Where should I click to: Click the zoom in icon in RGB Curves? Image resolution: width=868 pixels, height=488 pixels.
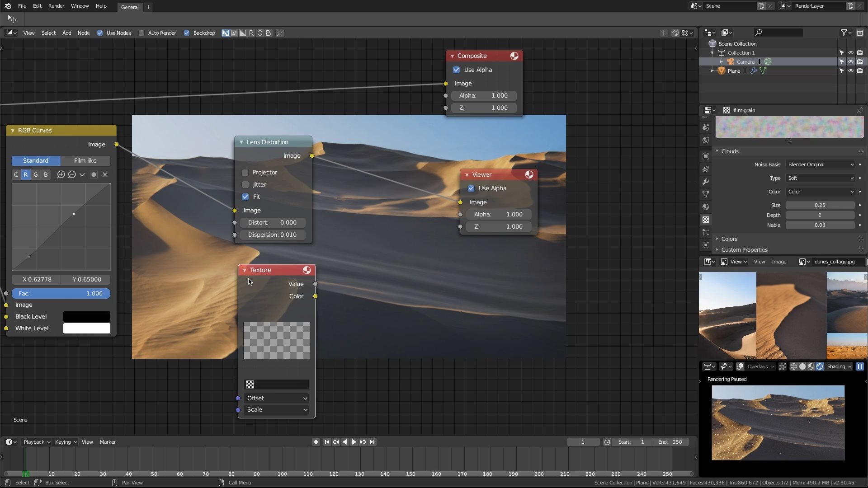(61, 174)
